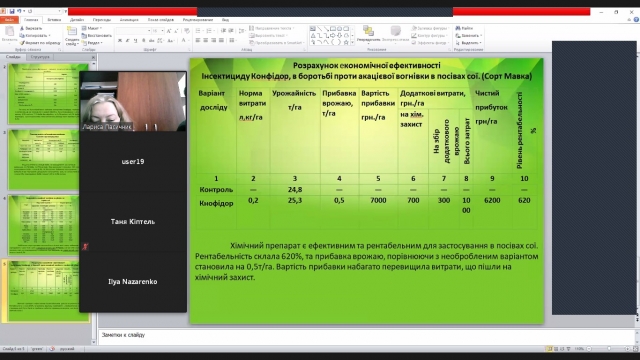Switch to the View (Вид) ribbon tab
This screenshot has width=640, height=360.
coord(225,20)
